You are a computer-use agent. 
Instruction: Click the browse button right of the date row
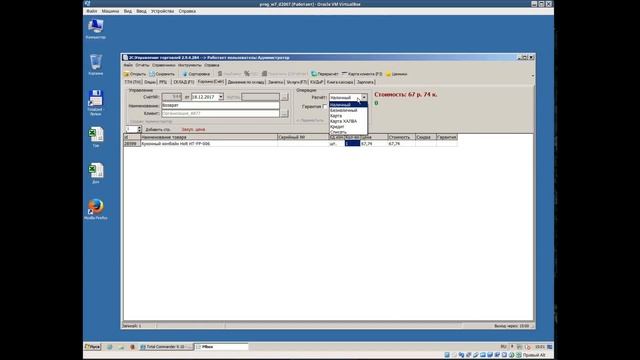click(284, 97)
